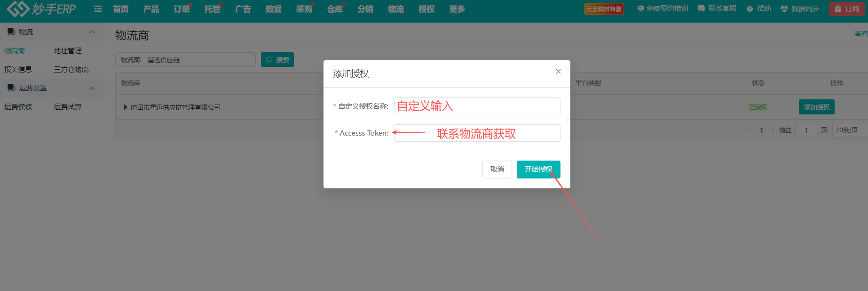
Task: Click 数据同步 in the header
Action: (x=800, y=8)
